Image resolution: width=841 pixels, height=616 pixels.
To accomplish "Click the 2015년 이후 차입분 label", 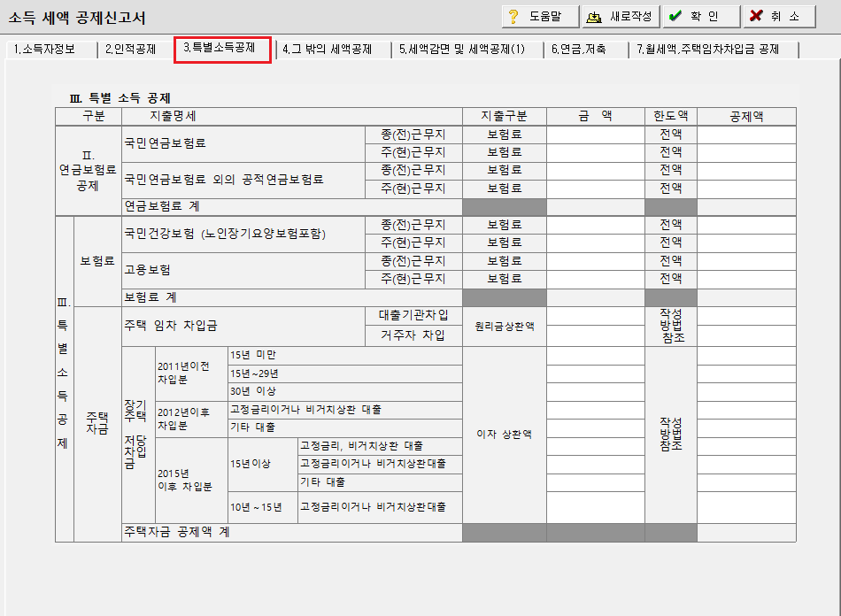I will 185,481.
